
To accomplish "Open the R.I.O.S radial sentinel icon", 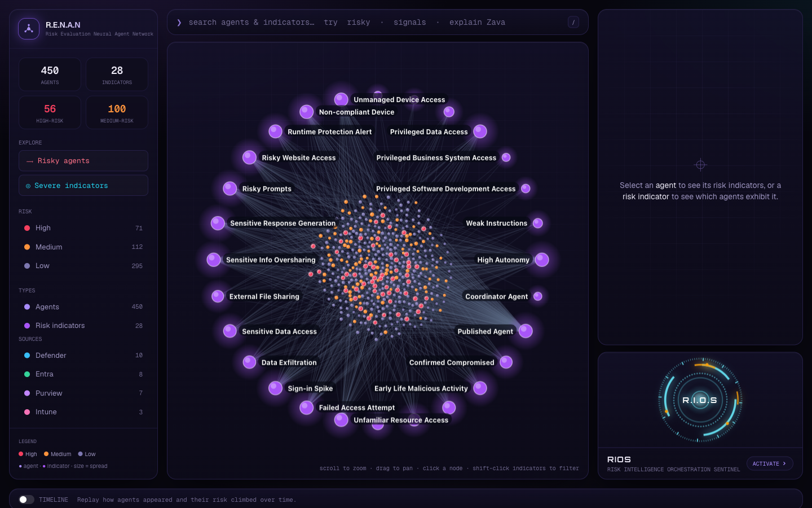I will coord(700,400).
